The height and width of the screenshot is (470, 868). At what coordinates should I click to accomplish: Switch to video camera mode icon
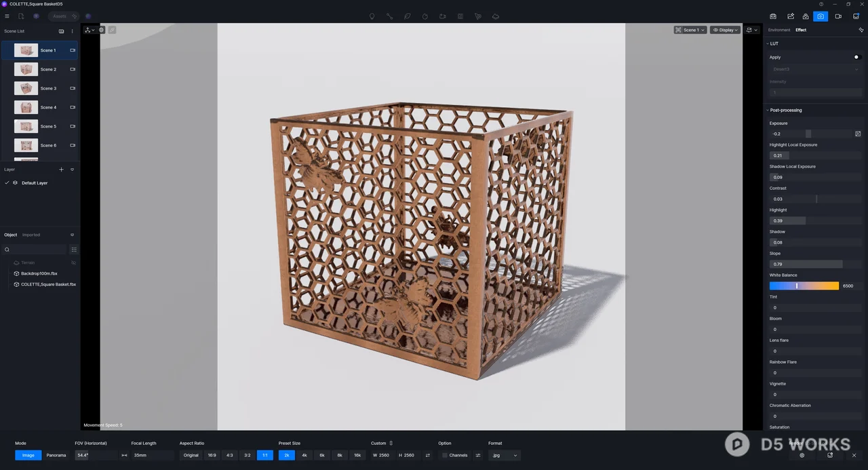(x=838, y=16)
